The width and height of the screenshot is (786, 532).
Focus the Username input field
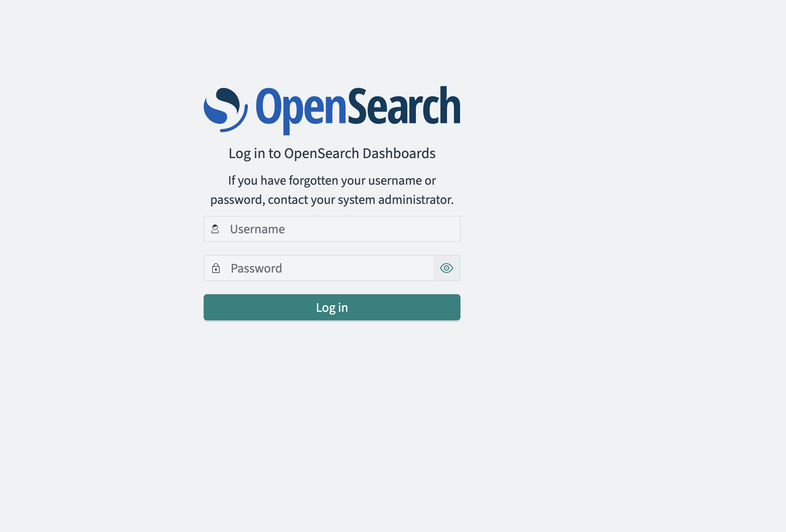(x=332, y=229)
